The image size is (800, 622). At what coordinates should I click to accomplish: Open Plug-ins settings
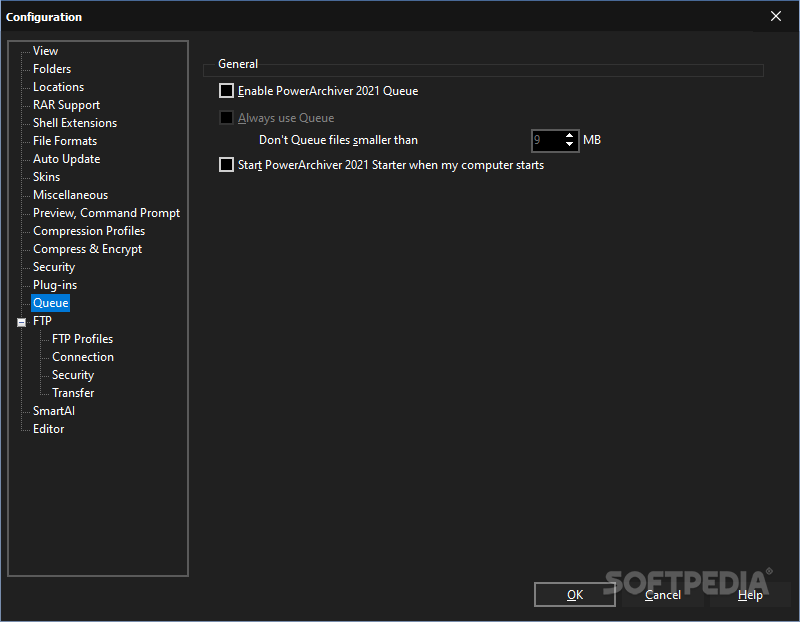pyautogui.click(x=55, y=285)
